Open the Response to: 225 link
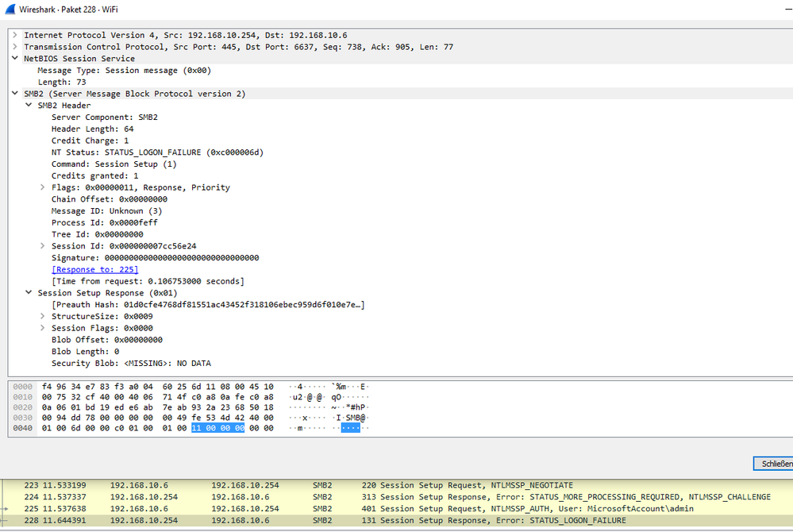The height and width of the screenshot is (532, 793). [94, 269]
